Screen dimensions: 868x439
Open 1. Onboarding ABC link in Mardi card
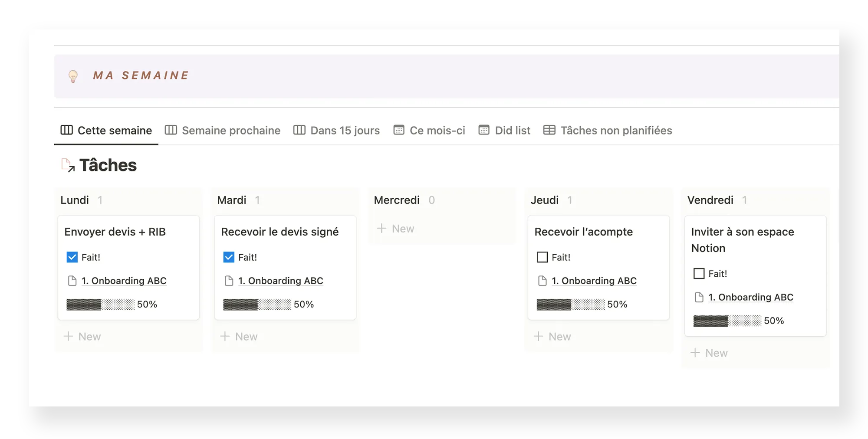(280, 281)
